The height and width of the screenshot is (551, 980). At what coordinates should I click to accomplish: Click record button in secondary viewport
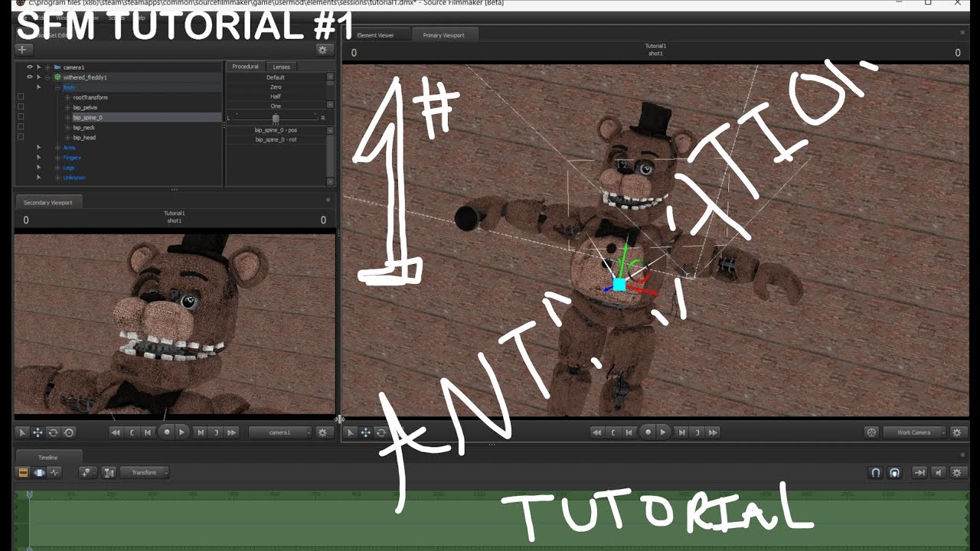tap(167, 432)
